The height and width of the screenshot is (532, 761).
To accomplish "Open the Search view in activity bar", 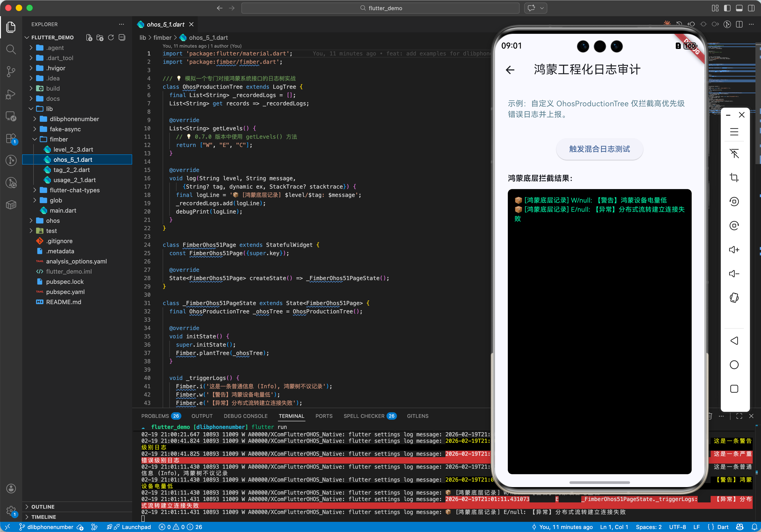I will pos(11,49).
